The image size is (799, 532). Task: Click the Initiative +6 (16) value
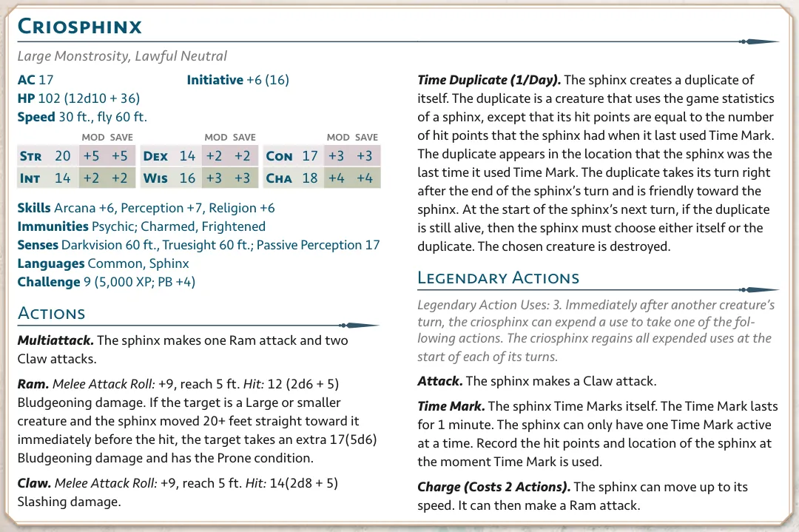[x=238, y=80]
